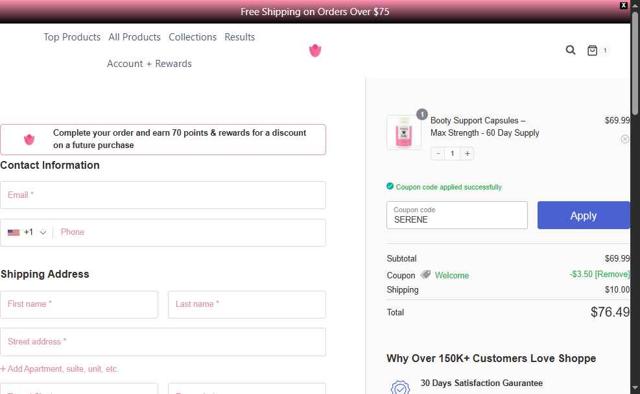Screen dimensions: 640x394
Task: Click the Coupon code field containing SERENE
Action: (457, 215)
